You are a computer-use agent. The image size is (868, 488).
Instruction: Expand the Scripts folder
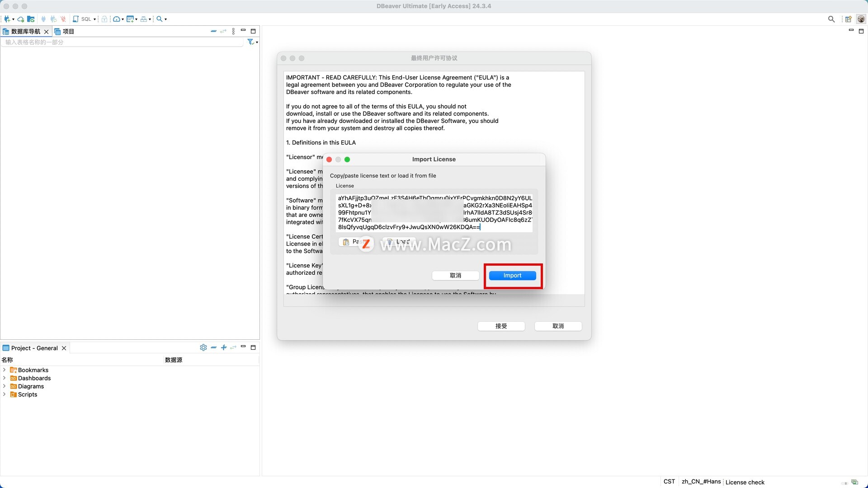5,394
